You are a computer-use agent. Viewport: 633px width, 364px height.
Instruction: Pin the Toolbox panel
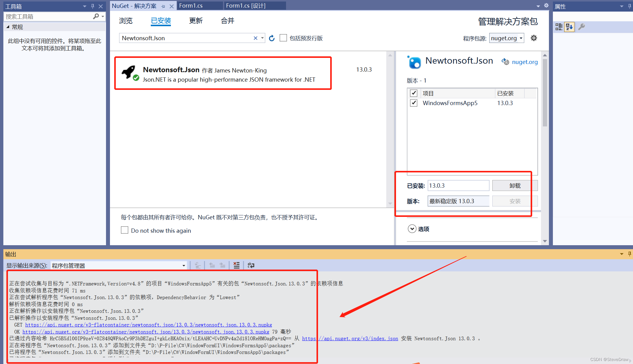93,6
